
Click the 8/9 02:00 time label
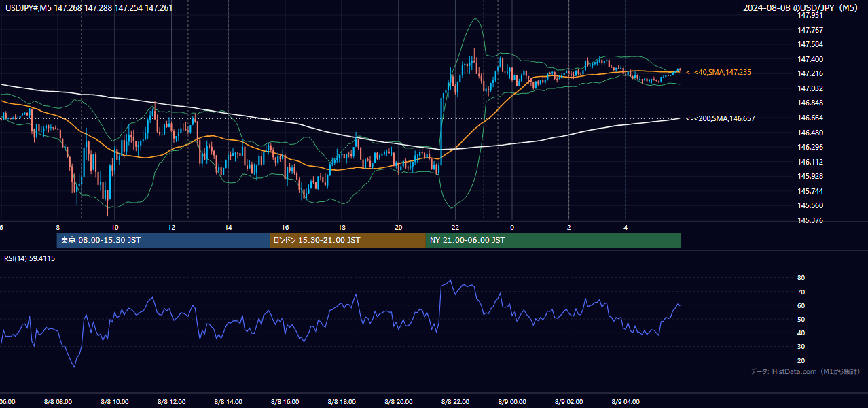(568, 401)
